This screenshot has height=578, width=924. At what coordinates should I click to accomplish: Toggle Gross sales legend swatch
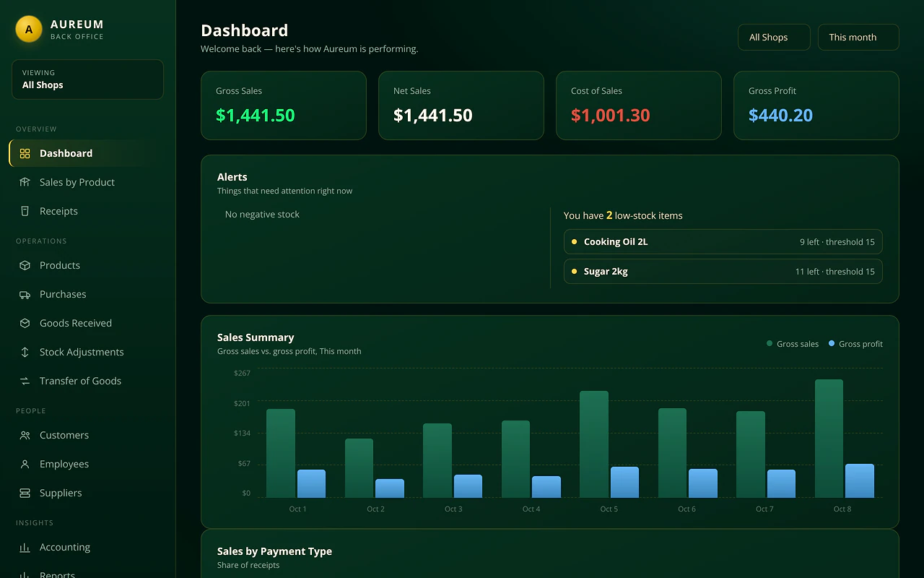[770, 344]
